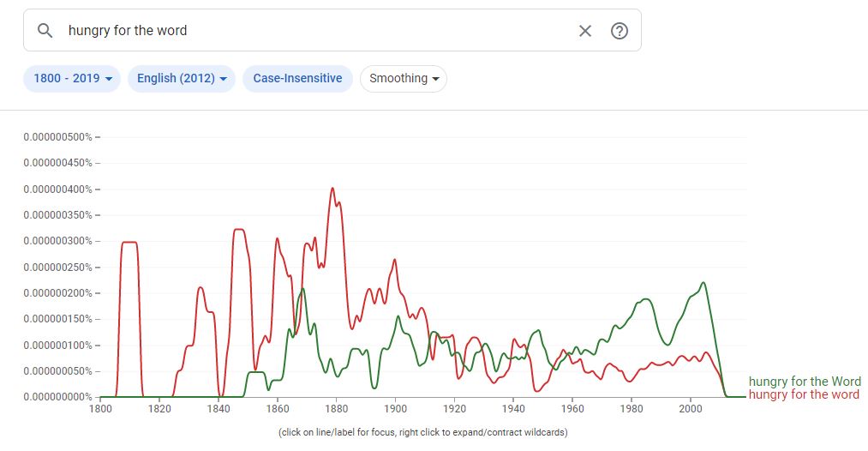Image resolution: width=868 pixels, height=451 pixels.
Task: Click the red plateau near 1810
Action: pyautogui.click(x=130, y=243)
